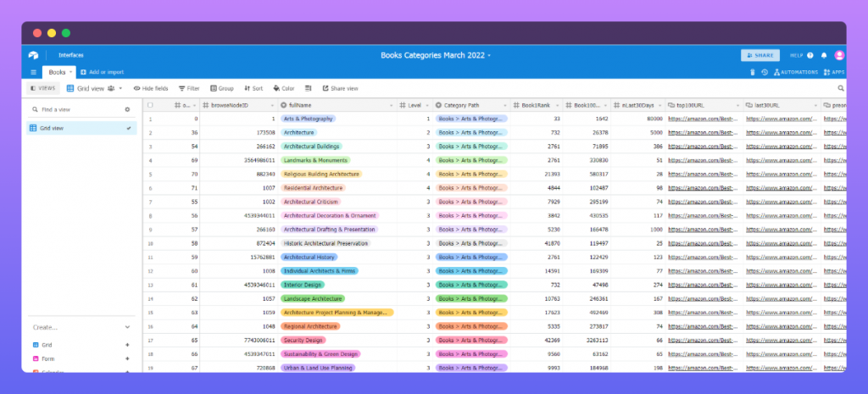This screenshot has width=868, height=394.
Task: Click the top100URL formula field icon
Action: click(x=671, y=105)
